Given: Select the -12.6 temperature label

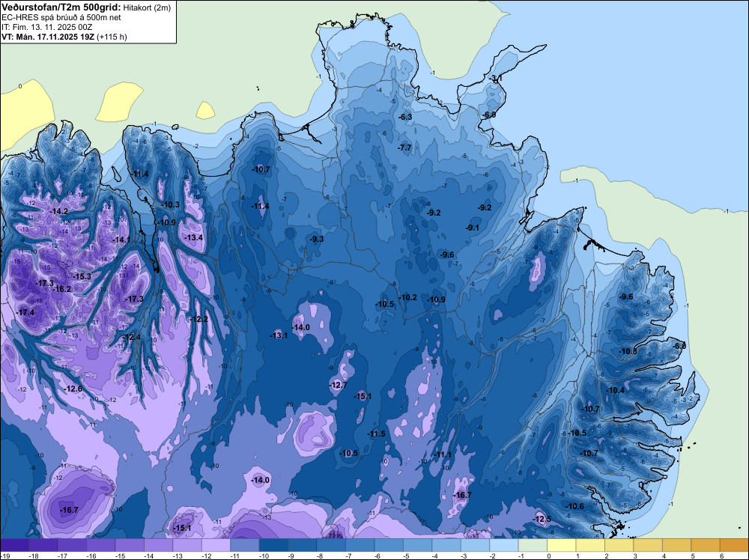Looking at the screenshot, I should tap(73, 389).
